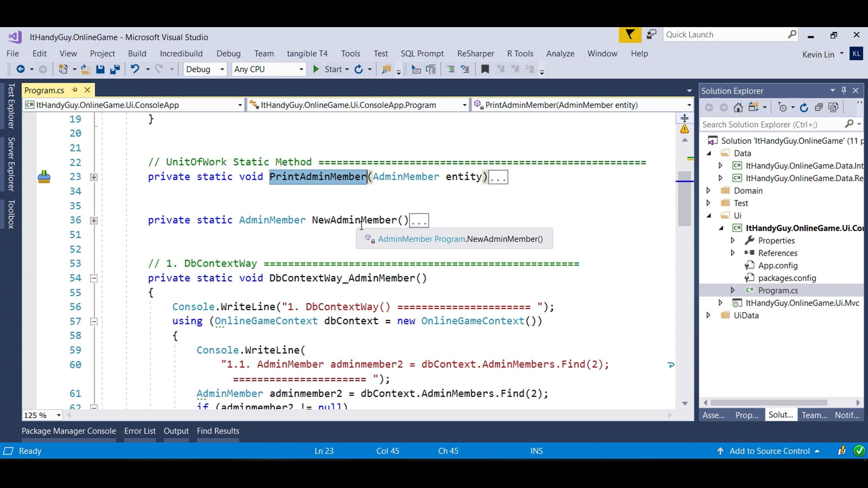Image resolution: width=868 pixels, height=488 pixels.
Task: Select the Home icon in Solution Explorer
Action: click(x=739, y=108)
